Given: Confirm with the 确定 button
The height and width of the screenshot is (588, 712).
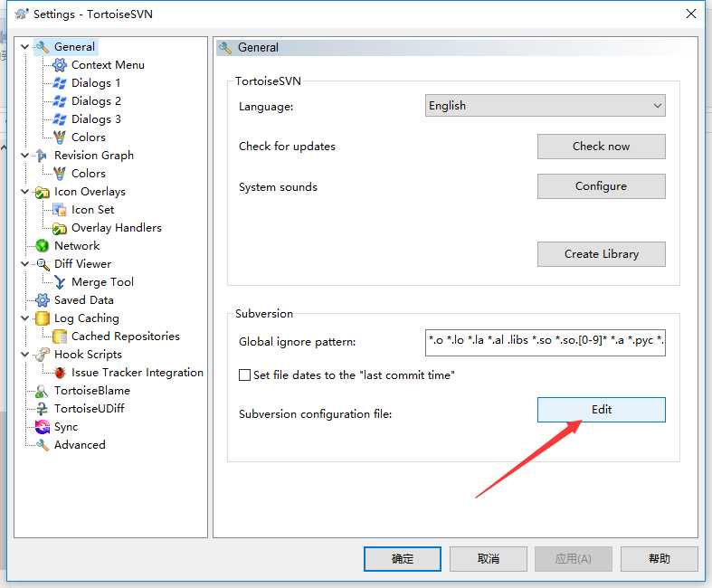Looking at the screenshot, I should click(x=403, y=558).
